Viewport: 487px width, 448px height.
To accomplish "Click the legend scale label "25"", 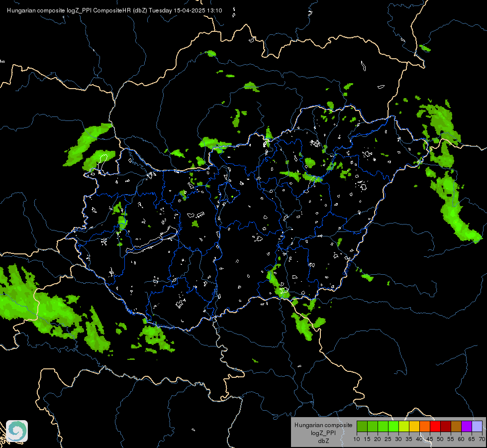I will pos(388,440).
